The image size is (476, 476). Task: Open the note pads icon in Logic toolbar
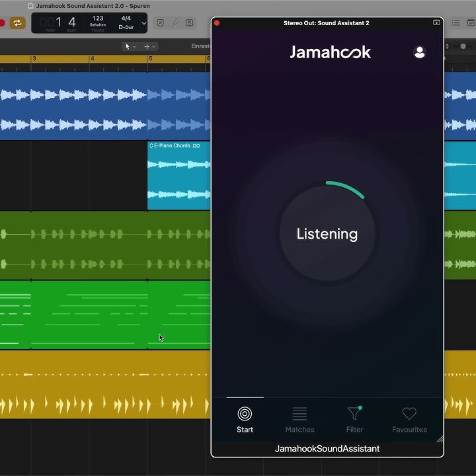coord(471,23)
